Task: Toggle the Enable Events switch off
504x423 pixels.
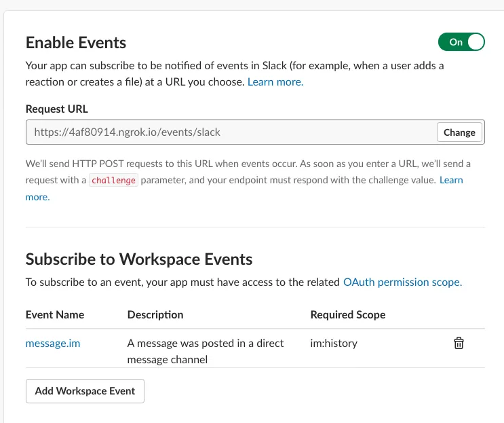Action: coord(461,42)
